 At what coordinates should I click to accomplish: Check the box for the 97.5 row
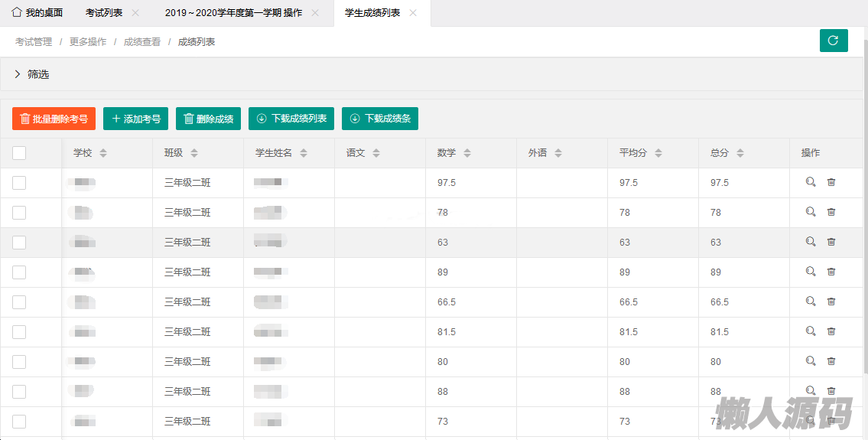[19, 182]
